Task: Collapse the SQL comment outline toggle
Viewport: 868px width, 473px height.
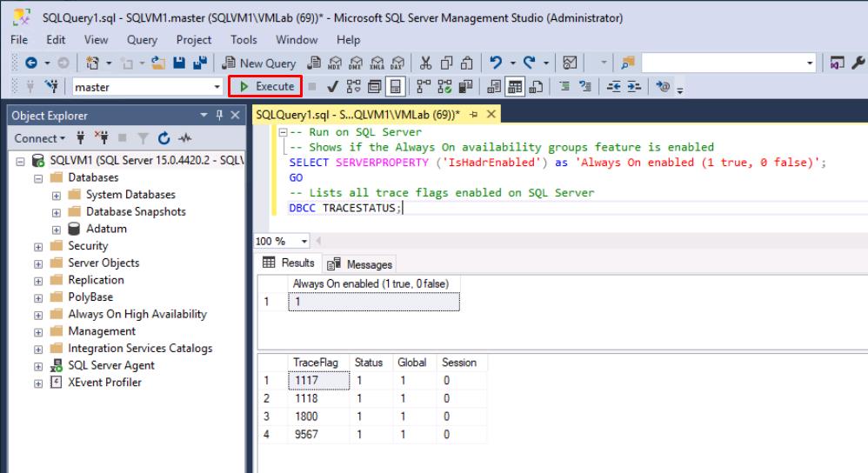Action: tap(283, 132)
